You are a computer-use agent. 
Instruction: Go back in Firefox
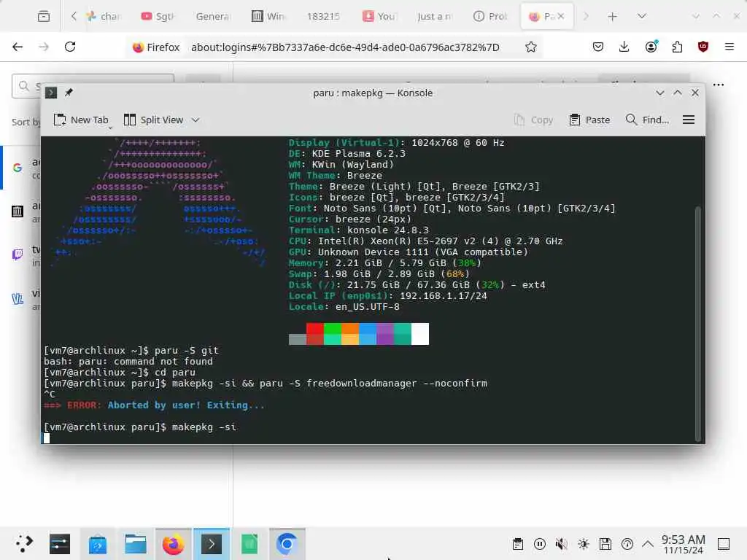tap(18, 47)
